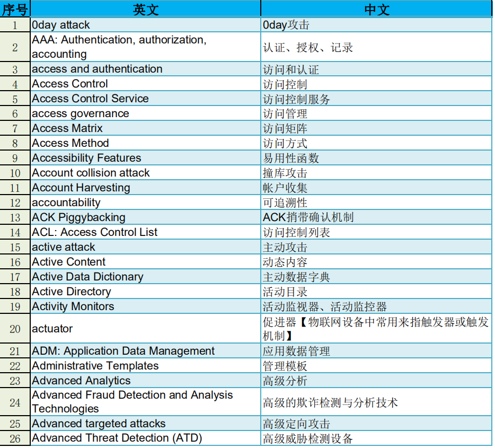Click the cell '易用性函数'
495x448 pixels.
376,158
